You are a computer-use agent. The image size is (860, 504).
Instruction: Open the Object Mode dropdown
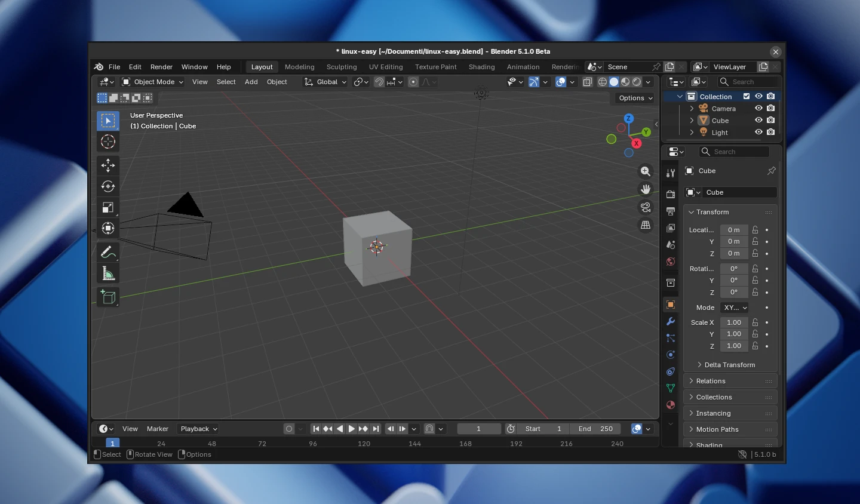click(152, 82)
